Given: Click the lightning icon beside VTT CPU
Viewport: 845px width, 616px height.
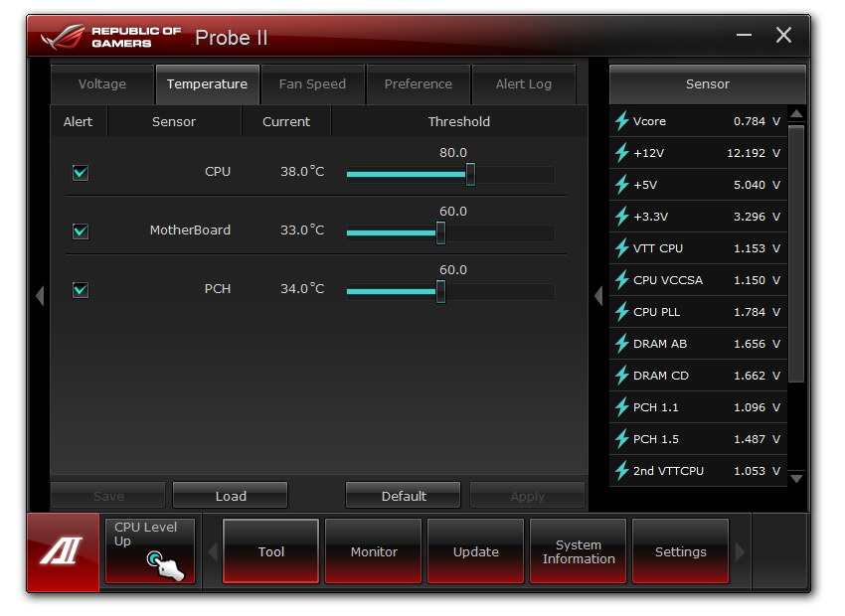Looking at the screenshot, I should tap(622, 248).
